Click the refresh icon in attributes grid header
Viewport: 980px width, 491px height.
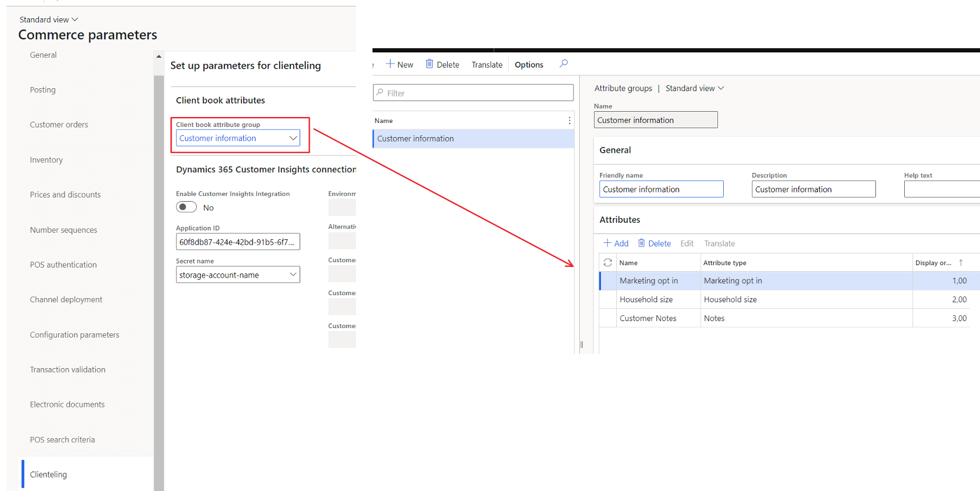click(x=608, y=263)
